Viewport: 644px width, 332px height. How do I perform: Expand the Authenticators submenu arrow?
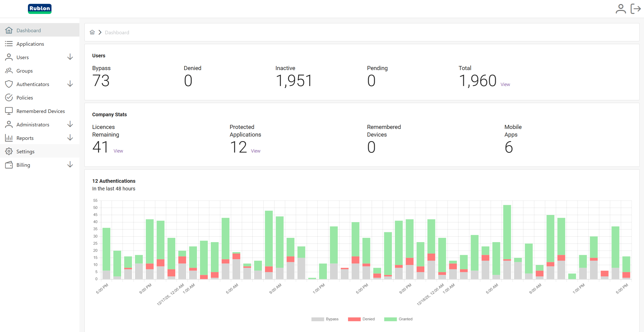tap(70, 84)
